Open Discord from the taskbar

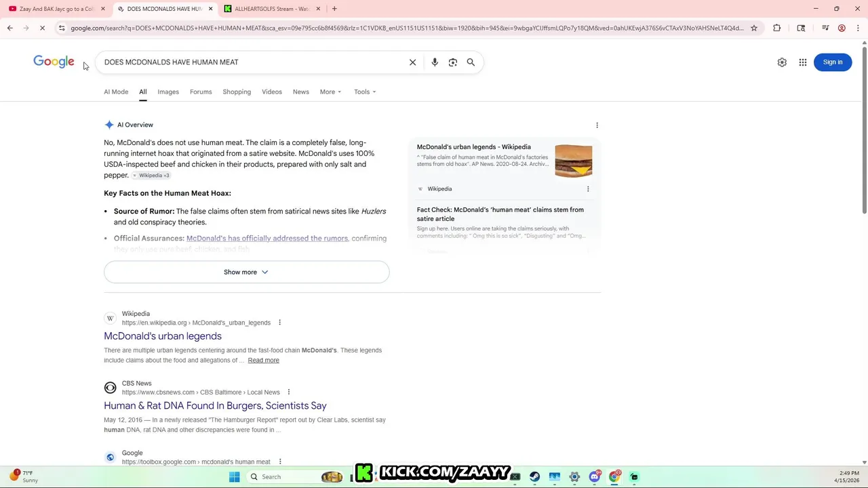pyautogui.click(x=595, y=477)
